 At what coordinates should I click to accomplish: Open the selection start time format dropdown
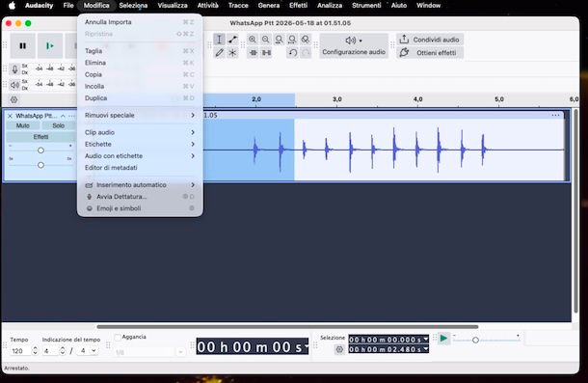tap(426, 340)
